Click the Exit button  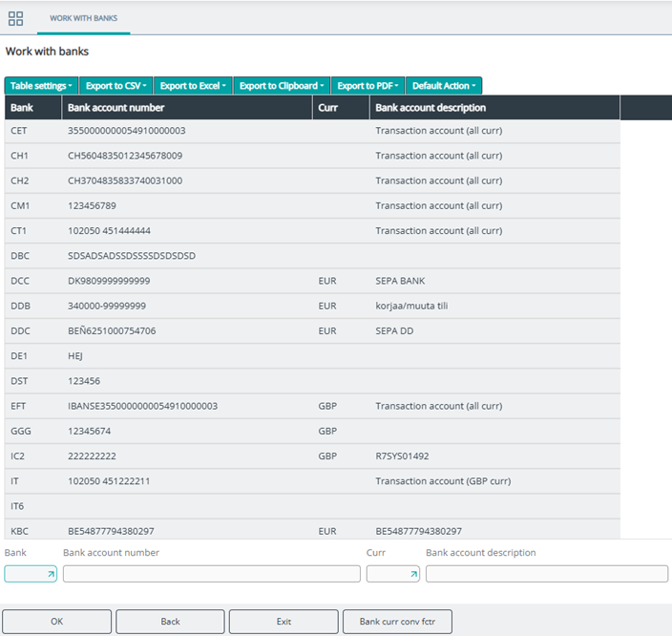[x=283, y=622]
